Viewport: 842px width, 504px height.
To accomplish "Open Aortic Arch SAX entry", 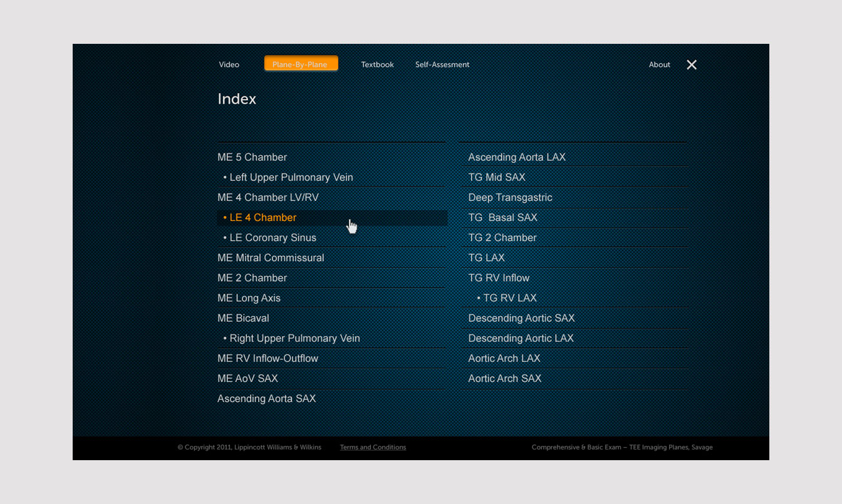I will point(504,378).
